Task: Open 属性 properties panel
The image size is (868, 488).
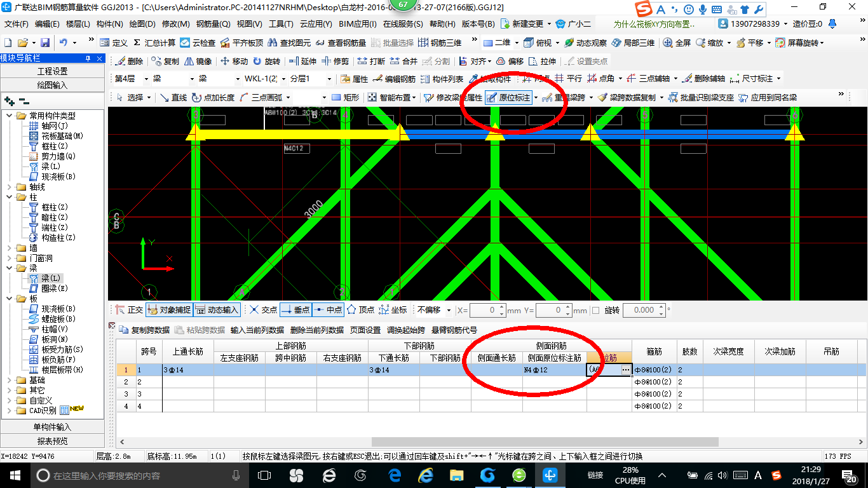Action: click(355, 79)
